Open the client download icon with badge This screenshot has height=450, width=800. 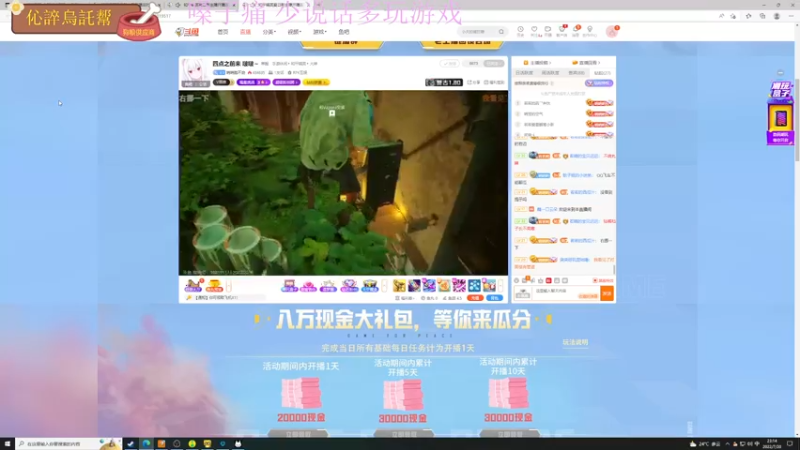coord(562,31)
